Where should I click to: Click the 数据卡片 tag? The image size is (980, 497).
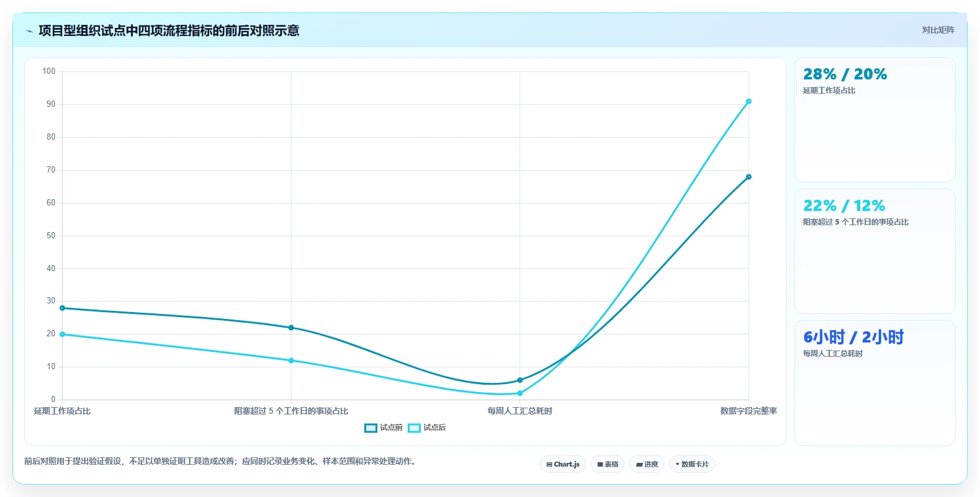click(692, 464)
